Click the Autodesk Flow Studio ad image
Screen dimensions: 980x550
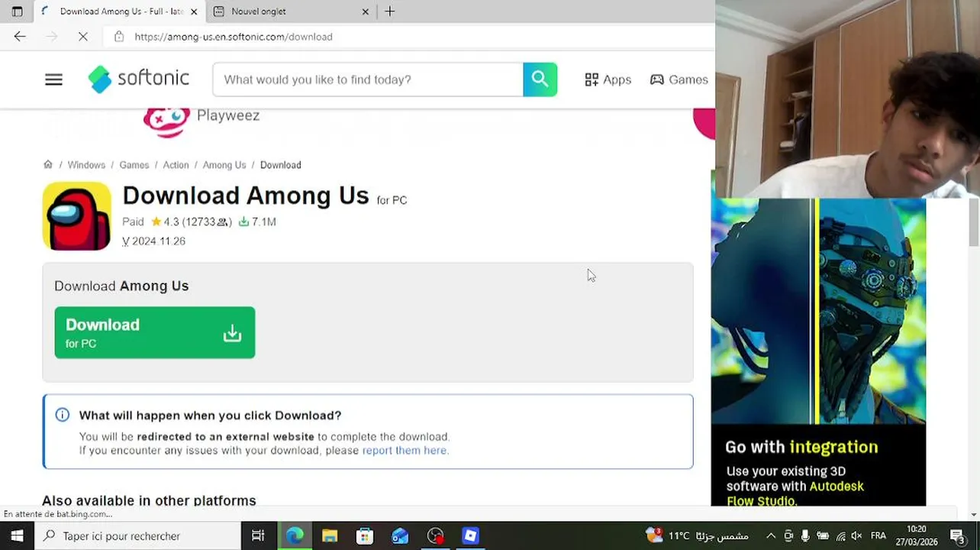[818, 311]
